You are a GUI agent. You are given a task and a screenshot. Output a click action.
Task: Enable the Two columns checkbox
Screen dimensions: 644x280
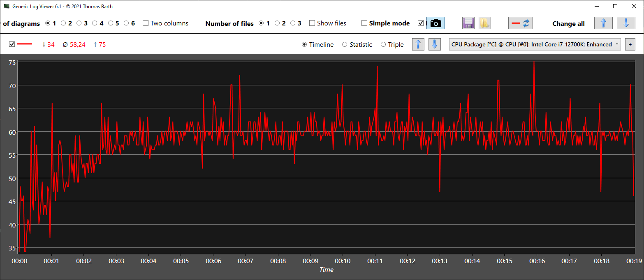(146, 23)
